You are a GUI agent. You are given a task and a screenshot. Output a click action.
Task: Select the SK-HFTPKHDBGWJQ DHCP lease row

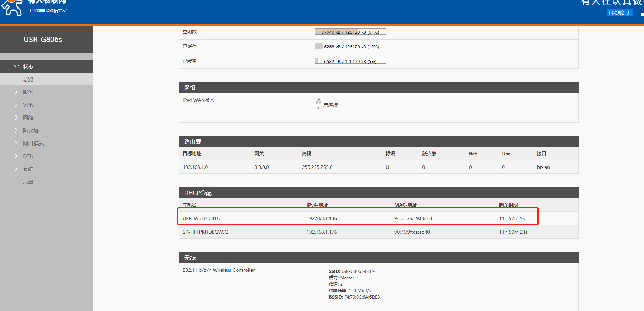tap(358, 232)
